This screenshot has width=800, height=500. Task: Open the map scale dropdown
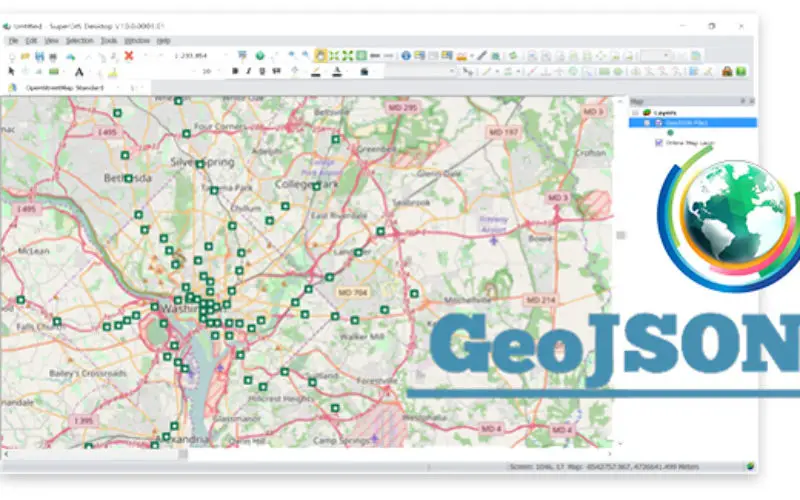click(x=226, y=56)
